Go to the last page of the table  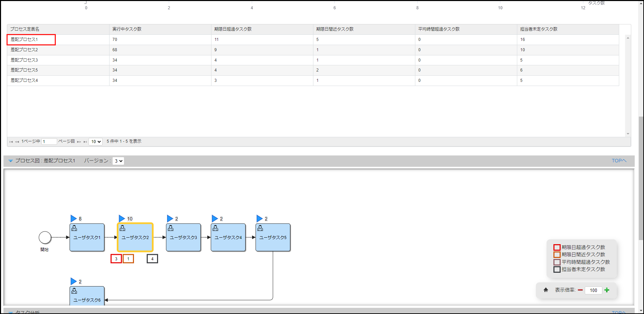85,142
